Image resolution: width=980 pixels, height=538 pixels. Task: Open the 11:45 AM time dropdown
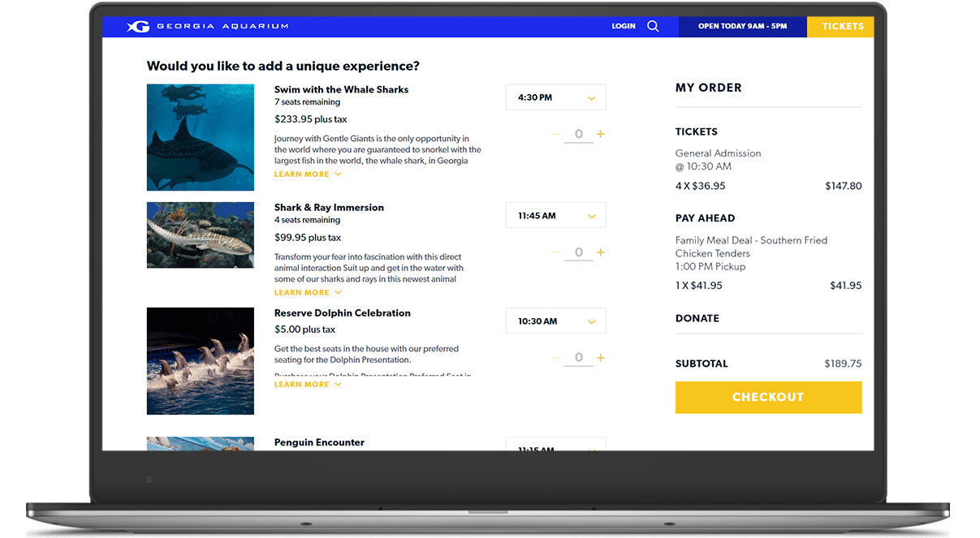[555, 215]
